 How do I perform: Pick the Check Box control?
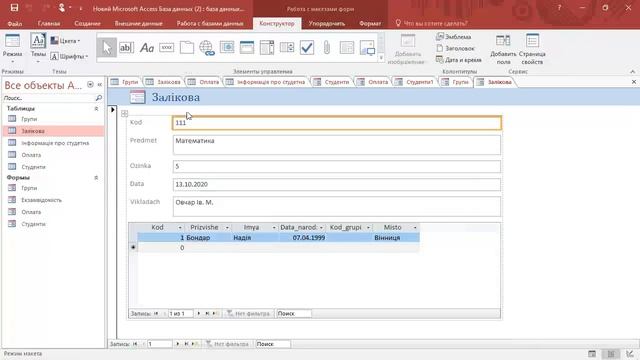tap(307, 48)
